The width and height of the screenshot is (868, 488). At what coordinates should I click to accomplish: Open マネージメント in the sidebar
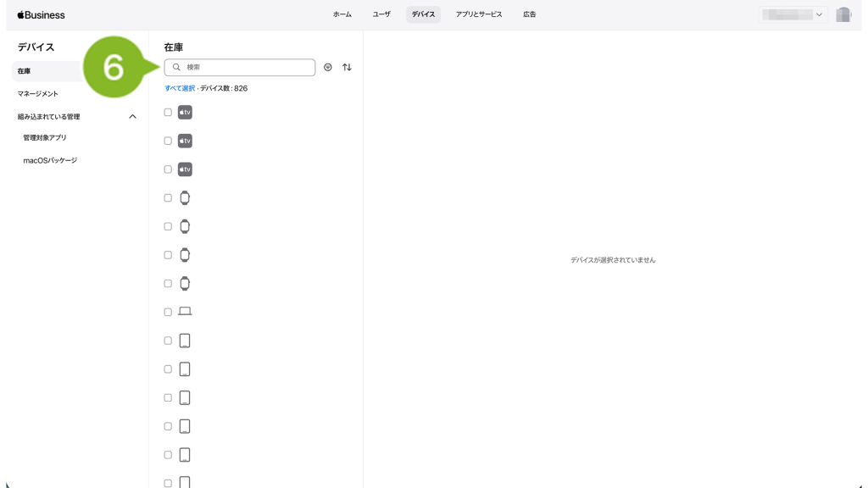(x=38, y=94)
